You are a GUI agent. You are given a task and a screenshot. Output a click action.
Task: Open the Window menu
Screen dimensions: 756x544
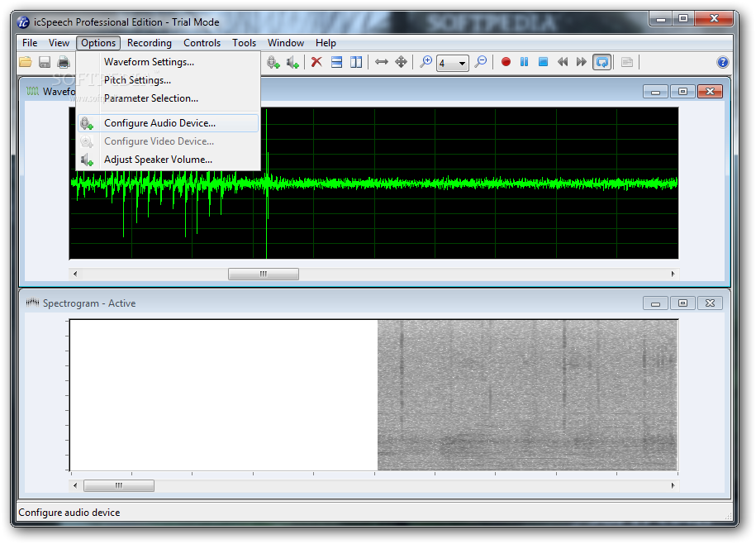point(286,43)
